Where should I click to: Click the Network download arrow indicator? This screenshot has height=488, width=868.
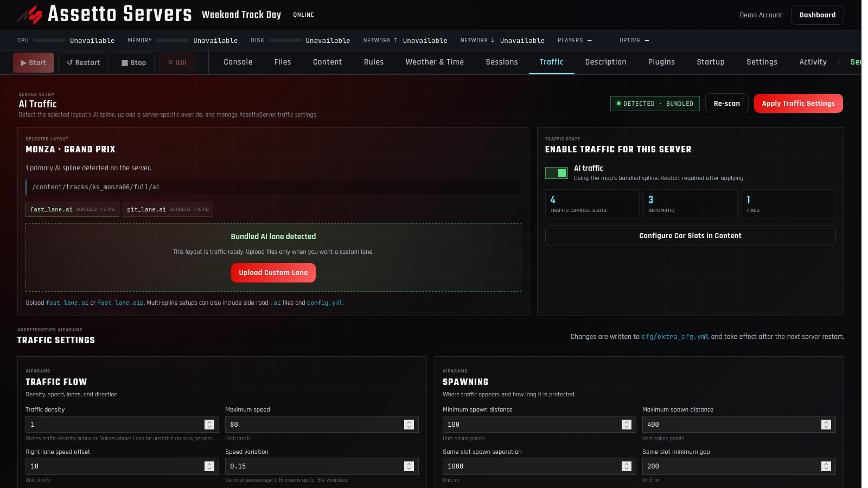point(493,40)
